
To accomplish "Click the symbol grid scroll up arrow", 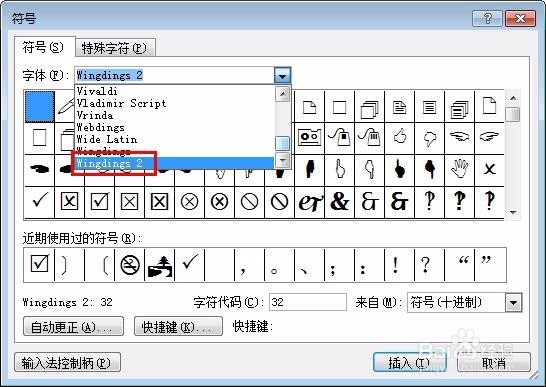I will 513,98.
